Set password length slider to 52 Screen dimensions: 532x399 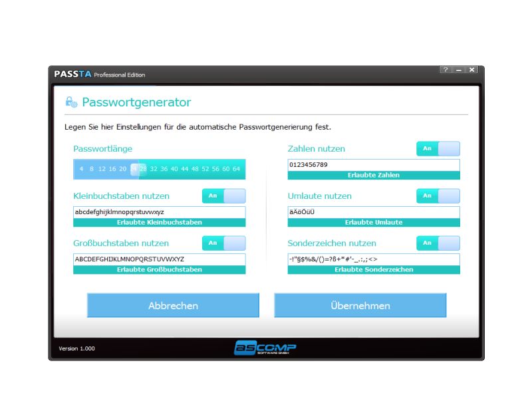[x=205, y=169]
